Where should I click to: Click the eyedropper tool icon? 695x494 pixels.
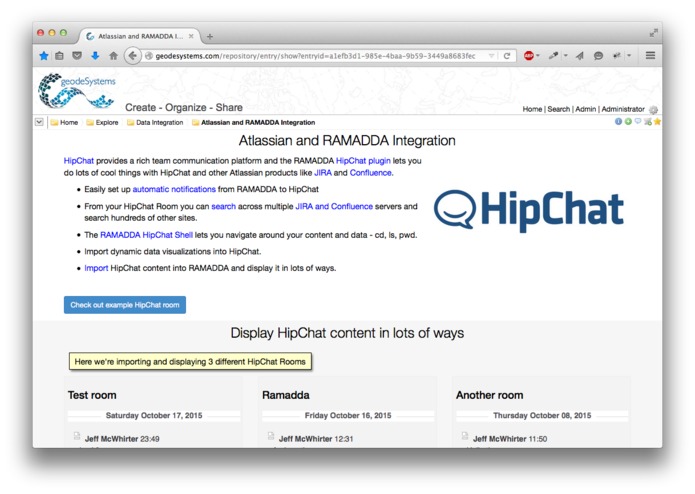553,56
